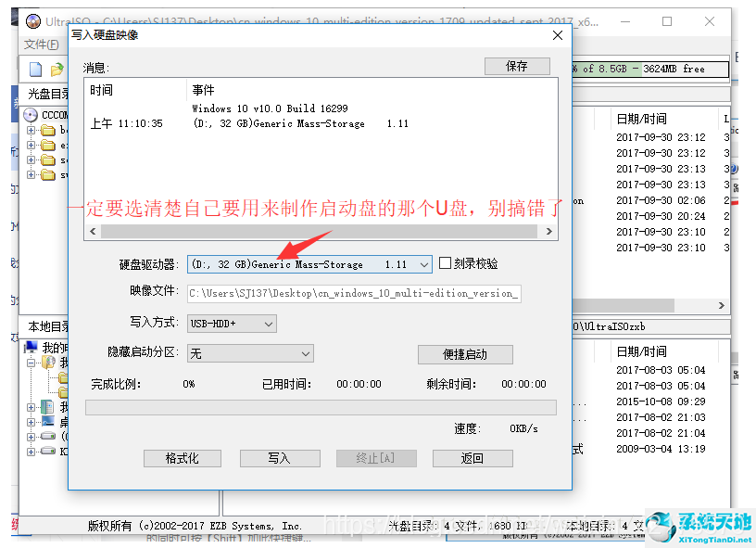Open the 写入方式 USB-HDD+ dropdown

[x=232, y=324]
